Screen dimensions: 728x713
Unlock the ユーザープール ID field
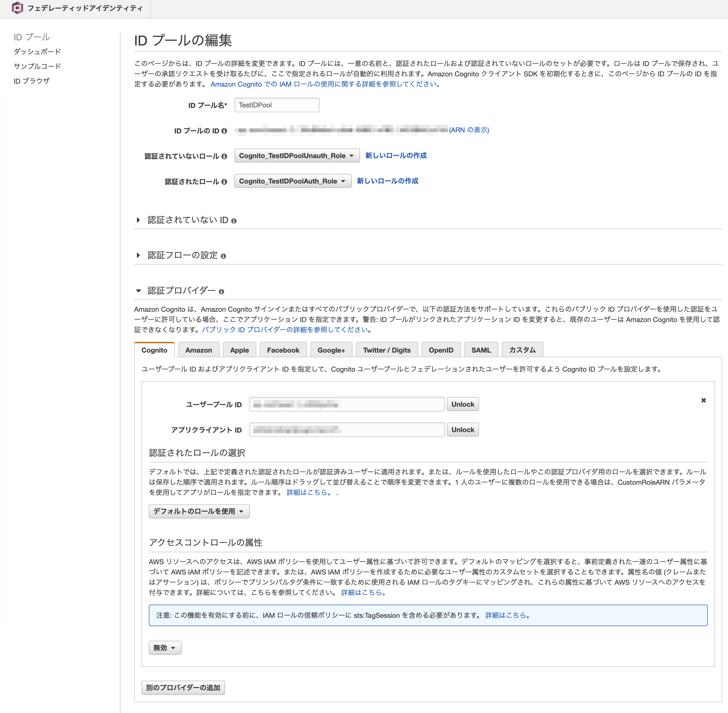[463, 404]
